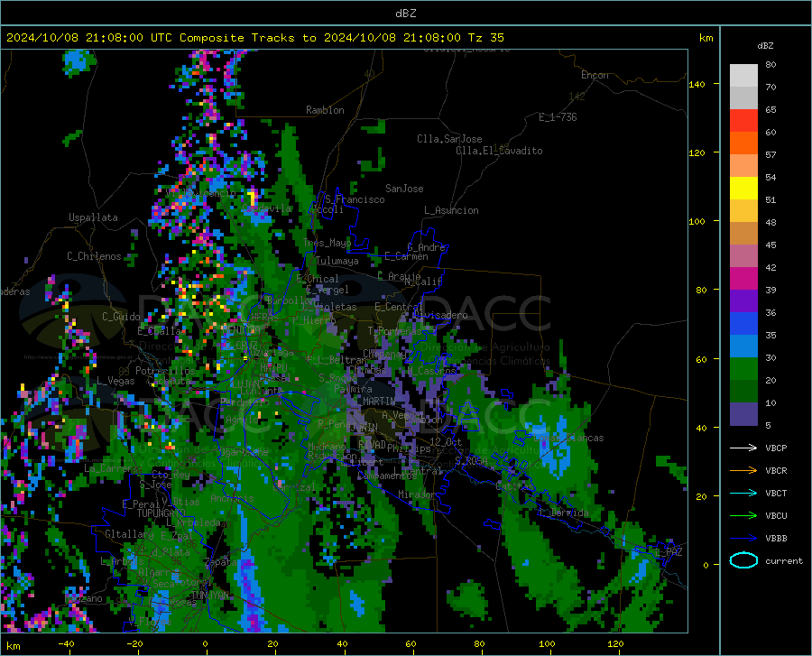Image resolution: width=812 pixels, height=656 pixels.
Task: Click the 'dBZ' title at top center
Action: tap(405, 14)
